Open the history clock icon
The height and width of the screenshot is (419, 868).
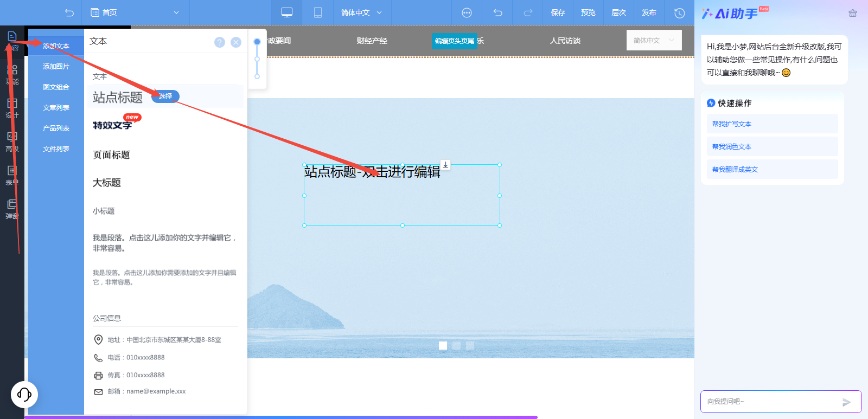pos(679,12)
